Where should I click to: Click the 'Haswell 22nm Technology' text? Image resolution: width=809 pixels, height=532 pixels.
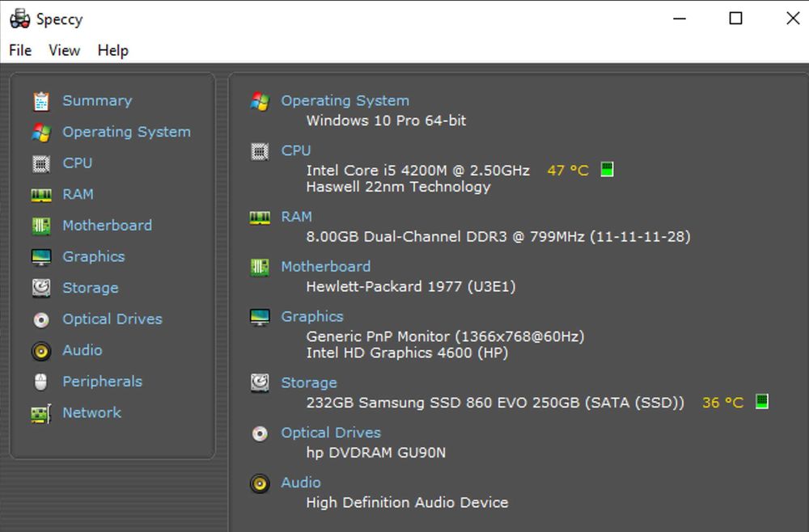(x=398, y=187)
